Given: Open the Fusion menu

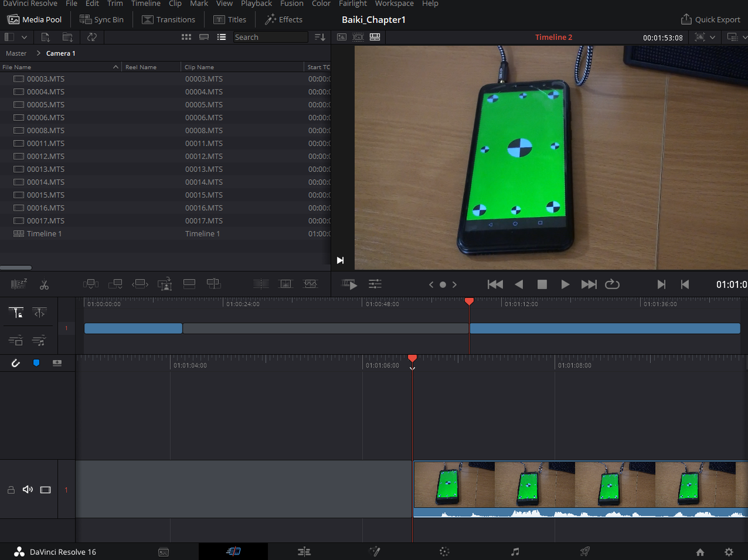Looking at the screenshot, I should 292,4.
